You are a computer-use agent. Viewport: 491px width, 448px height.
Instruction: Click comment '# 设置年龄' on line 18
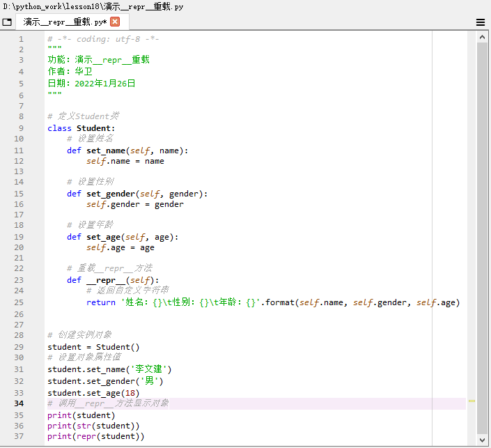90,225
